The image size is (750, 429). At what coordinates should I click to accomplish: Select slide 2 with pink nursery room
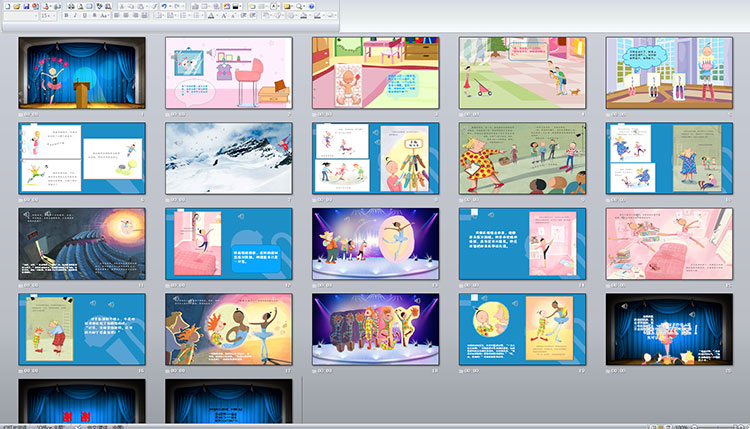click(x=229, y=73)
